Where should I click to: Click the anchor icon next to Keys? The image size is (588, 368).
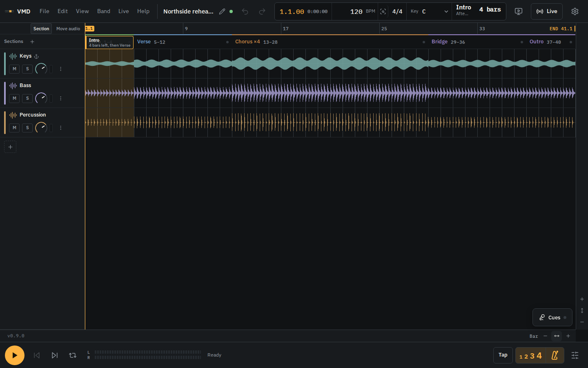click(36, 56)
